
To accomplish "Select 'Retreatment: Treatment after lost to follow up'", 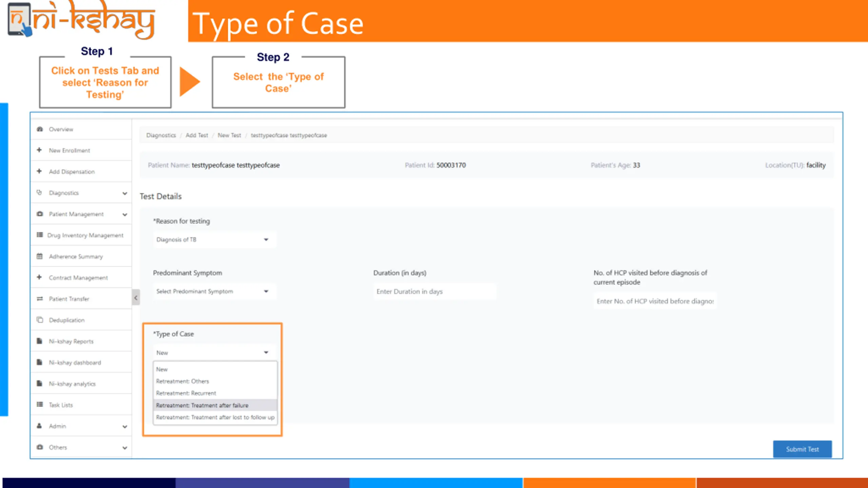I will pos(215,417).
